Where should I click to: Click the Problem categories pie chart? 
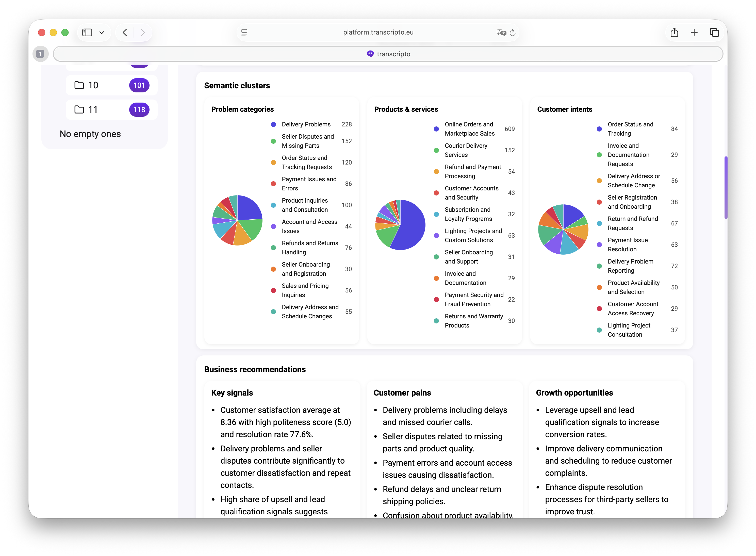pos(237,220)
